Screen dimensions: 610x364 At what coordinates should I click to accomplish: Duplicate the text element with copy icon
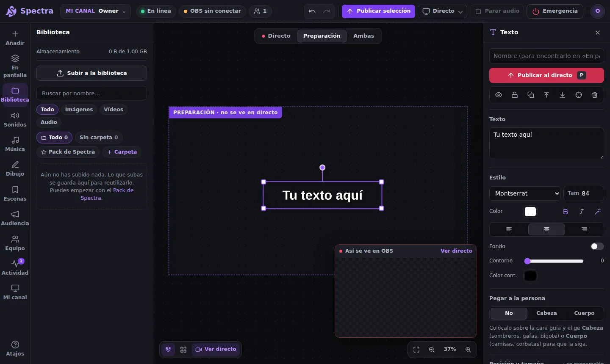(x=531, y=95)
